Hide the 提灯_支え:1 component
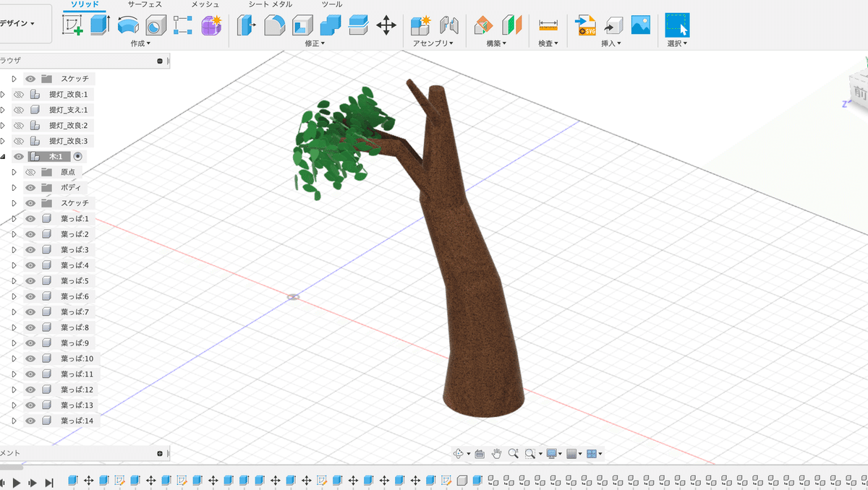The height and width of the screenshot is (490, 868). pyautogui.click(x=19, y=110)
